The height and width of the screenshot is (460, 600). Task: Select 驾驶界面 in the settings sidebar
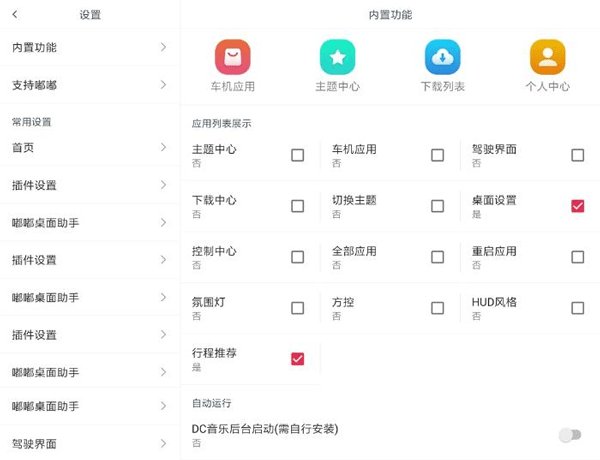(35, 442)
